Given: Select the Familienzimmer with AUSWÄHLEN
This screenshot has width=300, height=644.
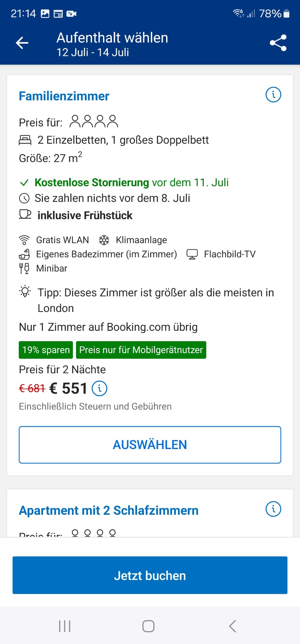Looking at the screenshot, I should (x=150, y=445).
